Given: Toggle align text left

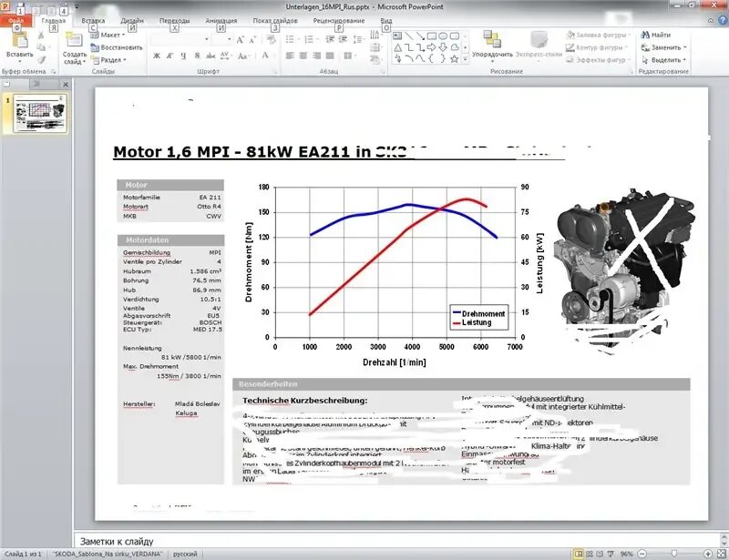Looking at the screenshot, I should (290, 56).
